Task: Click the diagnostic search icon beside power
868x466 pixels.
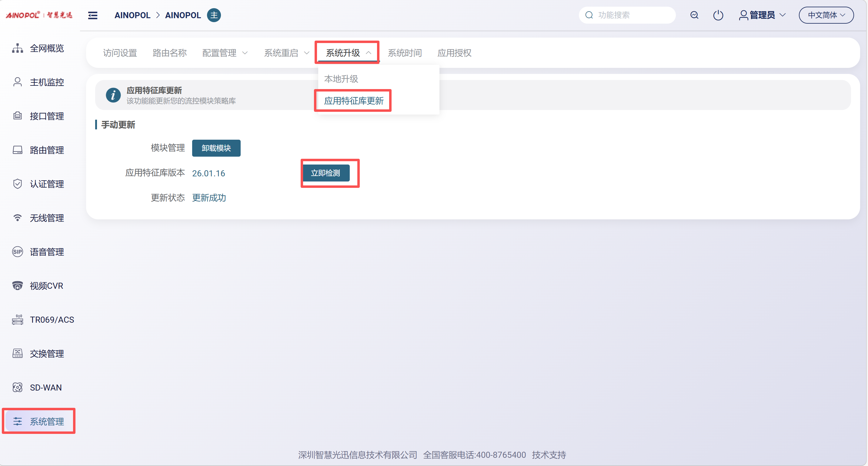Action: point(694,15)
